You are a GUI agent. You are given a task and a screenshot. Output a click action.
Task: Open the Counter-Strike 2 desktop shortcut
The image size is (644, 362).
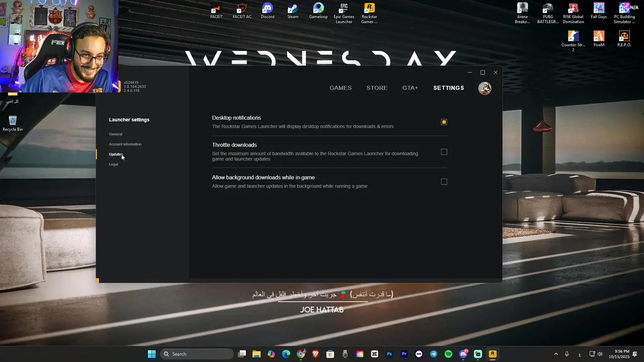point(573,42)
